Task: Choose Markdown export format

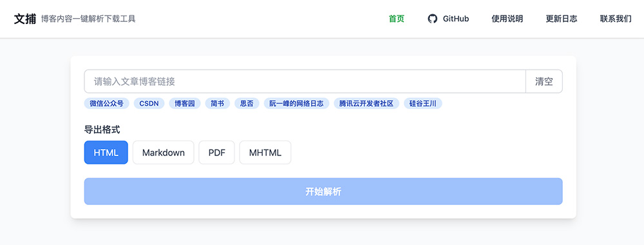Action: [164, 153]
